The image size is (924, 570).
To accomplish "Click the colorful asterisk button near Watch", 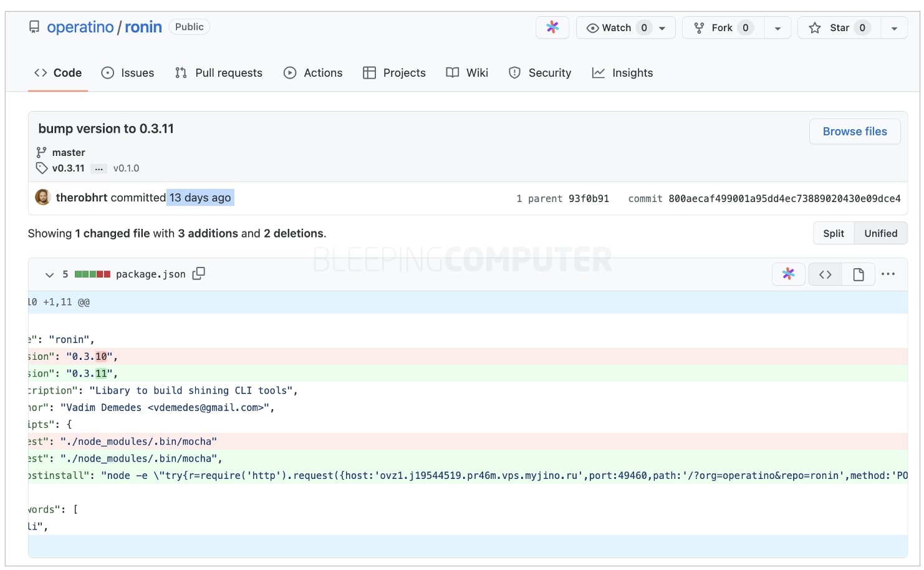I will click(552, 27).
